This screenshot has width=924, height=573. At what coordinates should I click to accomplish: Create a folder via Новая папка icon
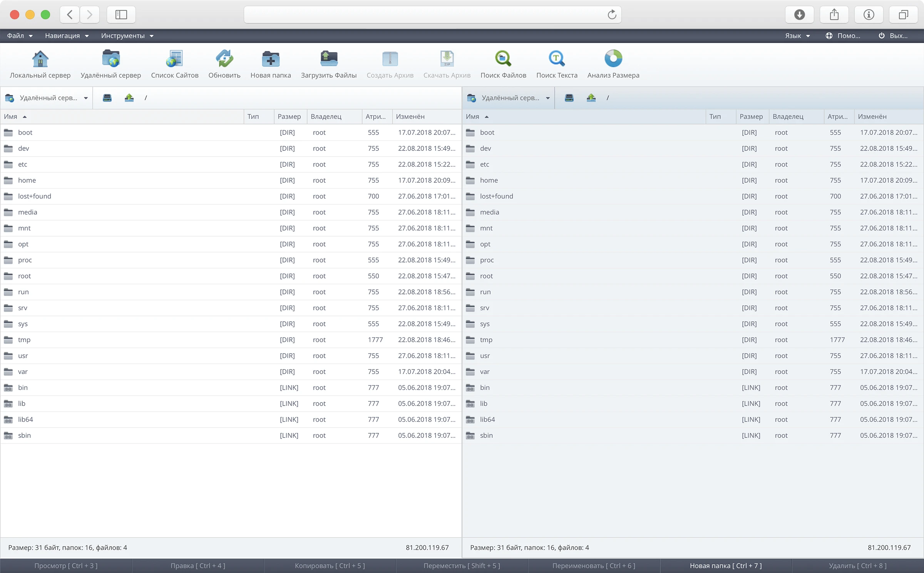271,59
